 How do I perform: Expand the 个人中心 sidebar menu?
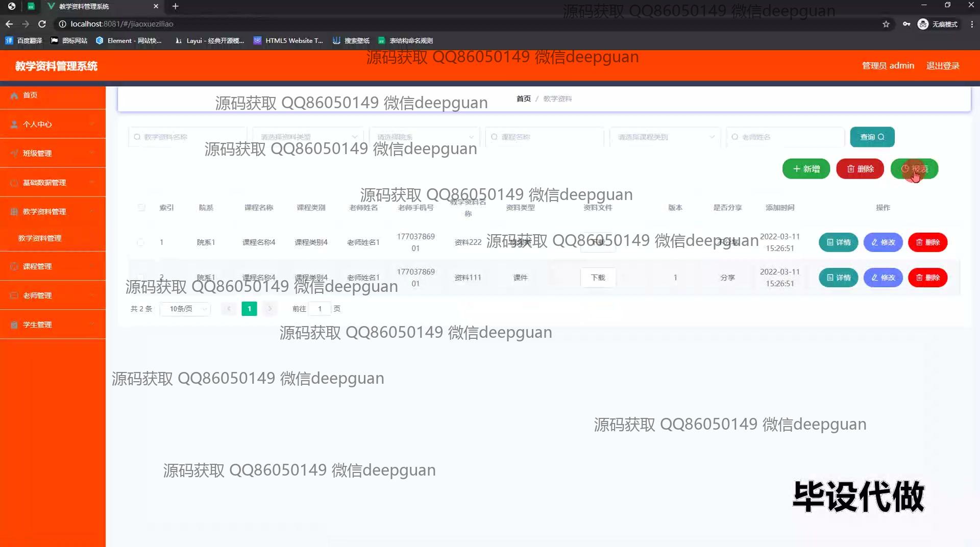[53, 124]
